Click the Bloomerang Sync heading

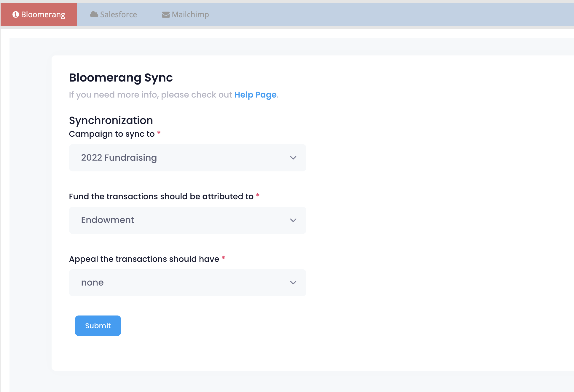tap(121, 78)
